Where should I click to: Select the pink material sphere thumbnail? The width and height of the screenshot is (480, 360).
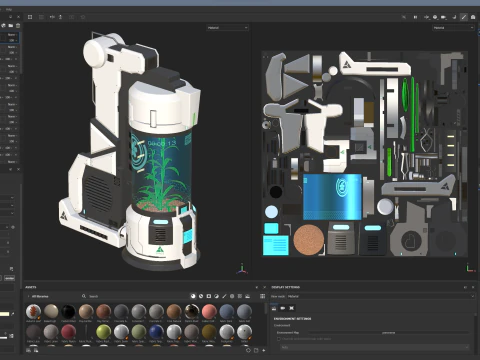click(209, 312)
